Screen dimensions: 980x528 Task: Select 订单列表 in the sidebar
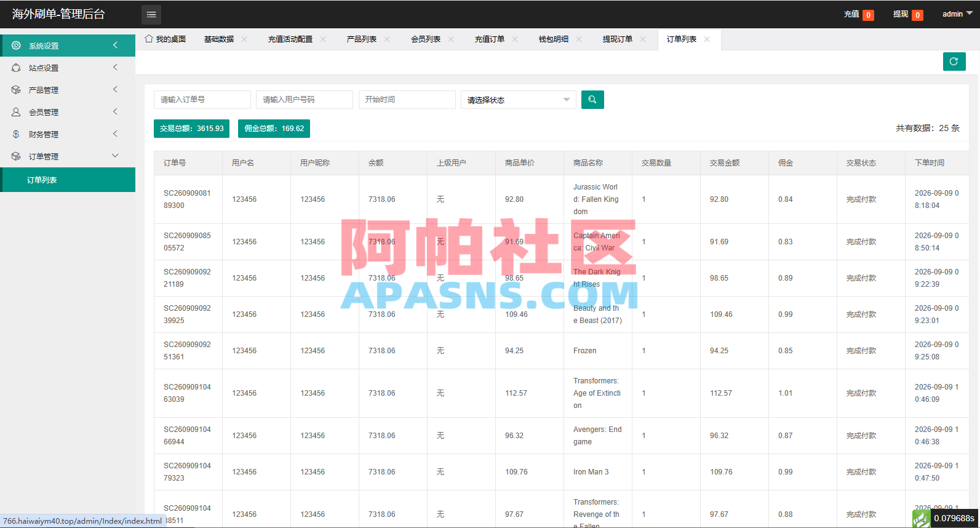click(68, 180)
